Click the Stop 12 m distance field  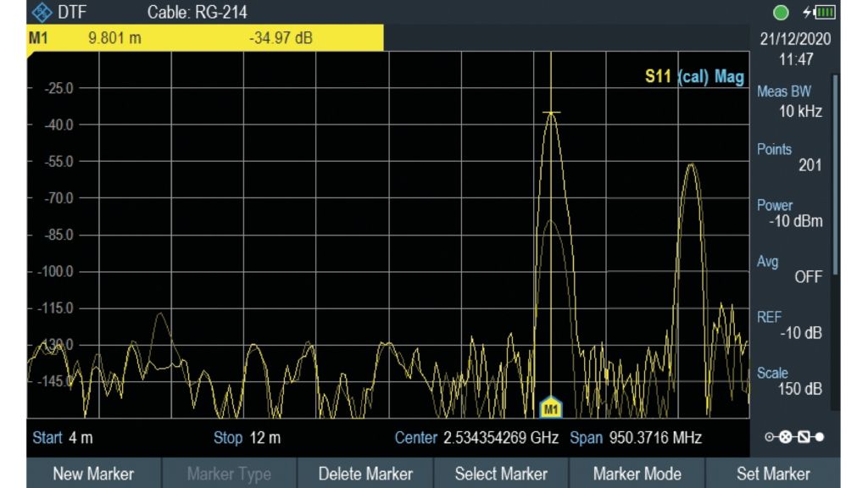[247, 438]
